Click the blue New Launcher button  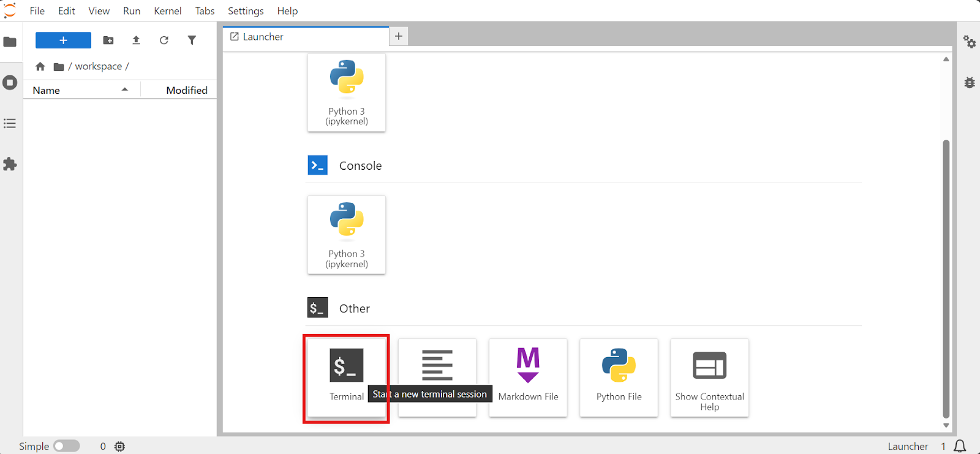tap(63, 40)
